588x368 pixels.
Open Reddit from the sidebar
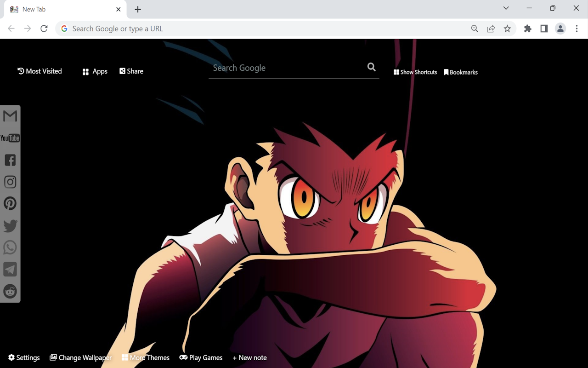[10, 291]
